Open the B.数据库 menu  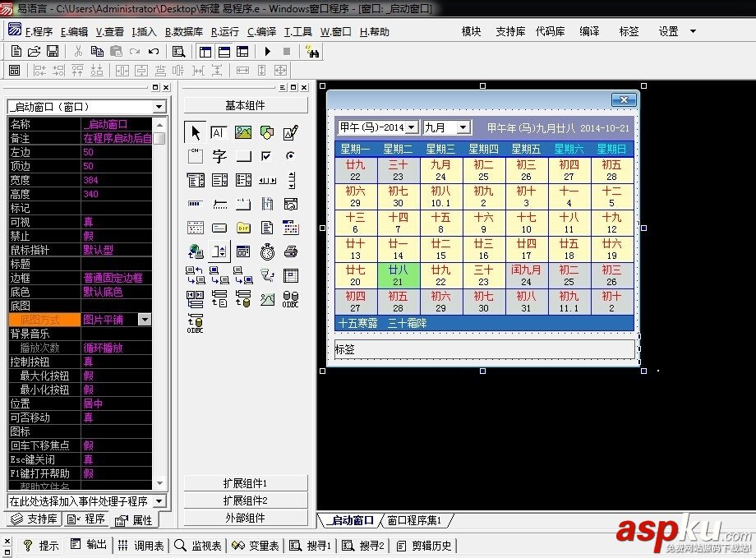click(x=184, y=32)
